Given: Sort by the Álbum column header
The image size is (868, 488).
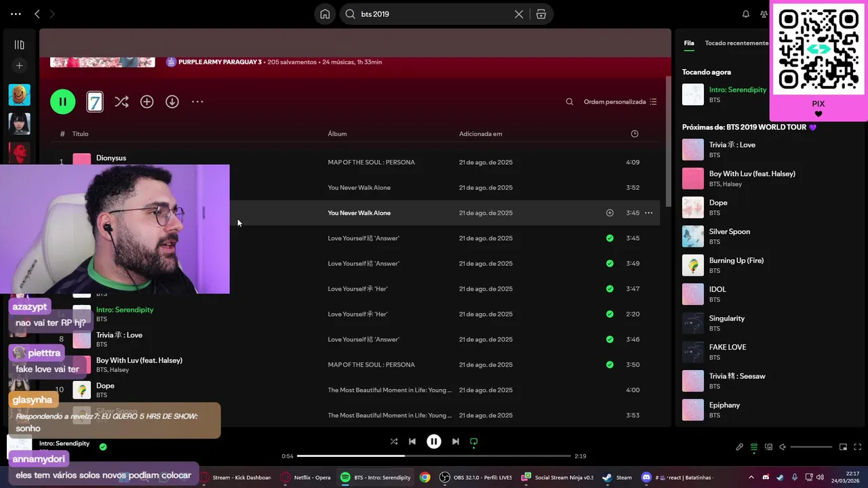Looking at the screenshot, I should click(337, 134).
